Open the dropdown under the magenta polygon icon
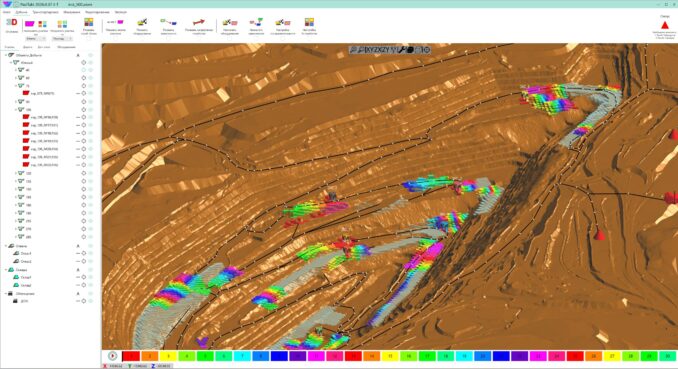 click(35, 39)
